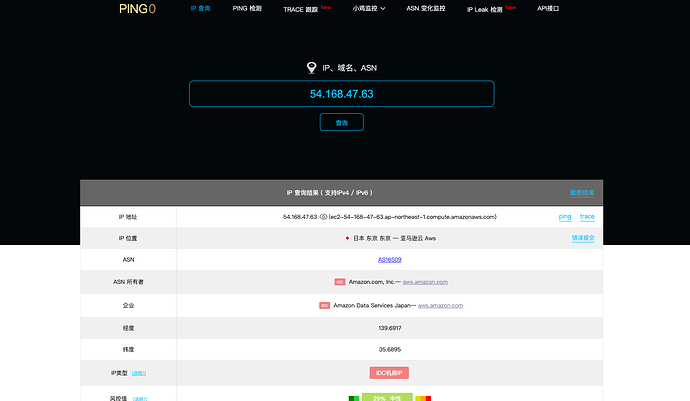690x401 pixels.
Task: Open the PING 检测 menu item
Action: 247,8
